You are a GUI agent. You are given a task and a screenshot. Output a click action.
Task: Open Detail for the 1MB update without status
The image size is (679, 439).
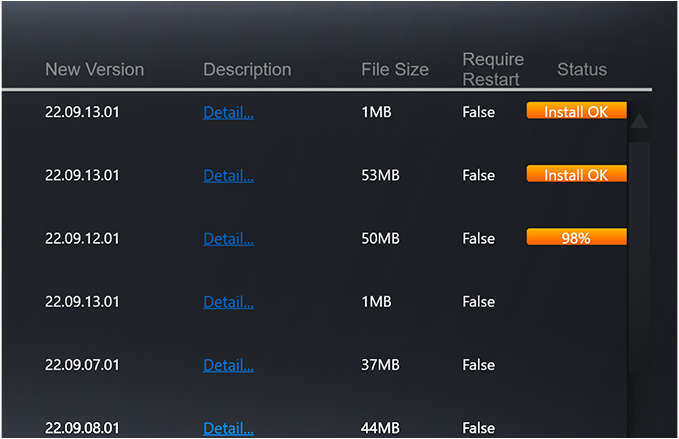(228, 302)
